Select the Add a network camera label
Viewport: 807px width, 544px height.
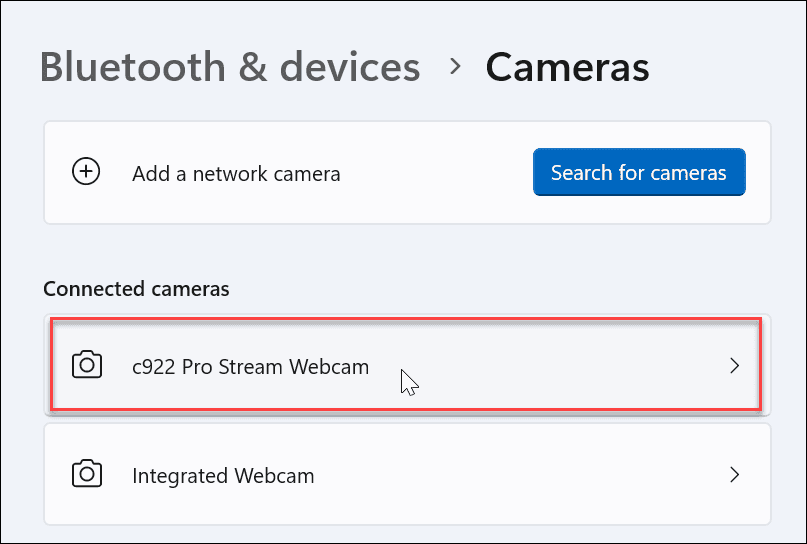236,174
